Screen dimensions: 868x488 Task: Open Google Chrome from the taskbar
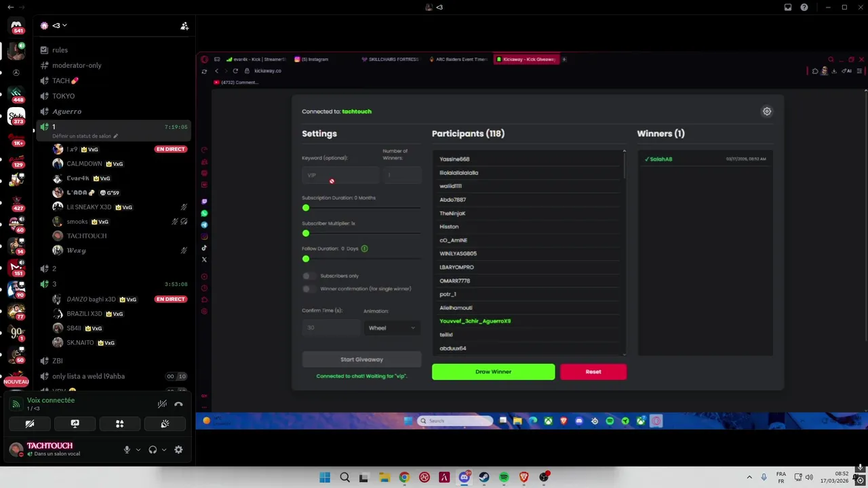(404, 477)
